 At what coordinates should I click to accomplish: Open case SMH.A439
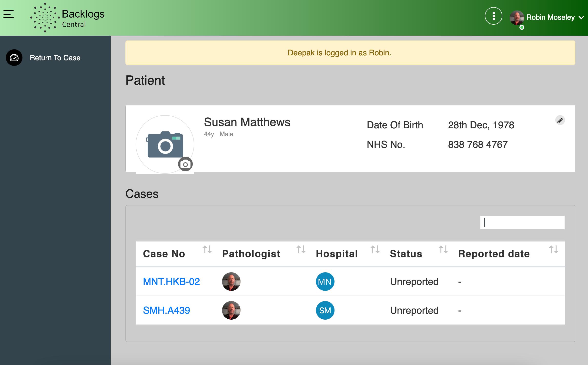[x=166, y=310]
